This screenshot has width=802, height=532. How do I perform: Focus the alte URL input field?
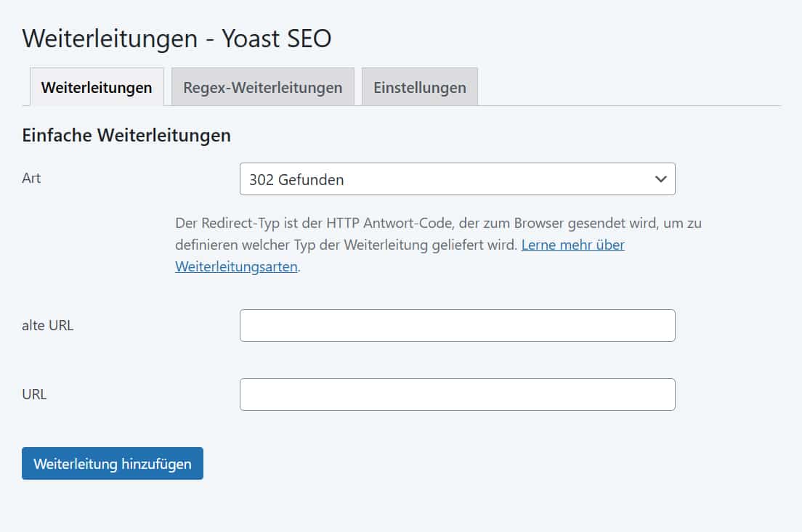click(457, 326)
